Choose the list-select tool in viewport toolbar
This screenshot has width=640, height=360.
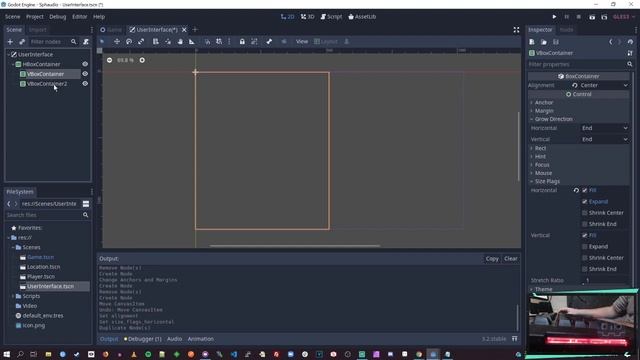tap(156, 42)
